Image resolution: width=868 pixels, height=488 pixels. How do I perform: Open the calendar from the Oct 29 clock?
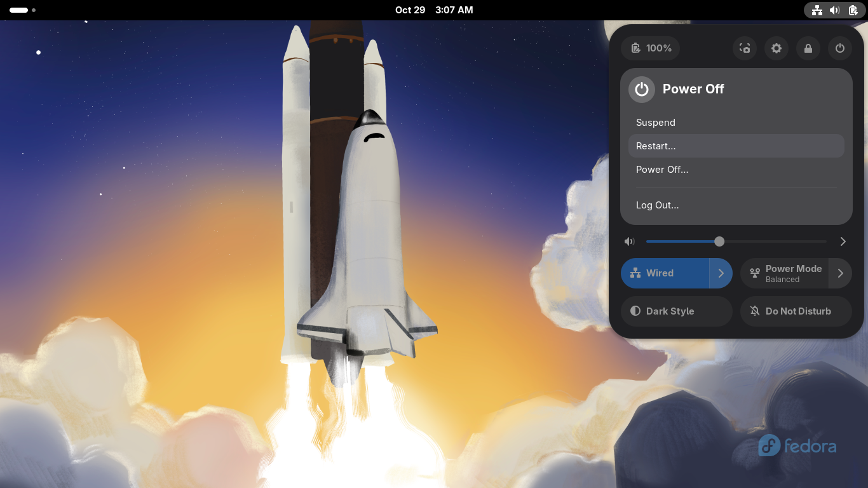(x=434, y=10)
